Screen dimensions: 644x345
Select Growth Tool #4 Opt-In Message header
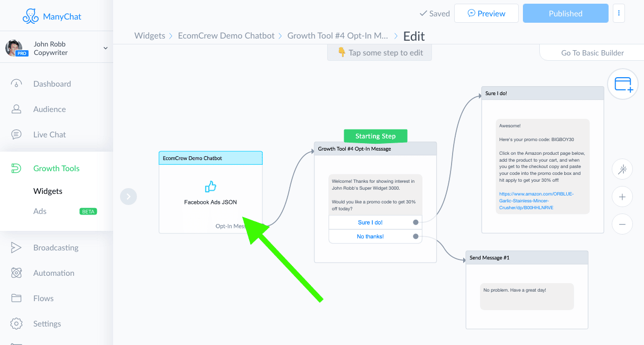[375, 149]
